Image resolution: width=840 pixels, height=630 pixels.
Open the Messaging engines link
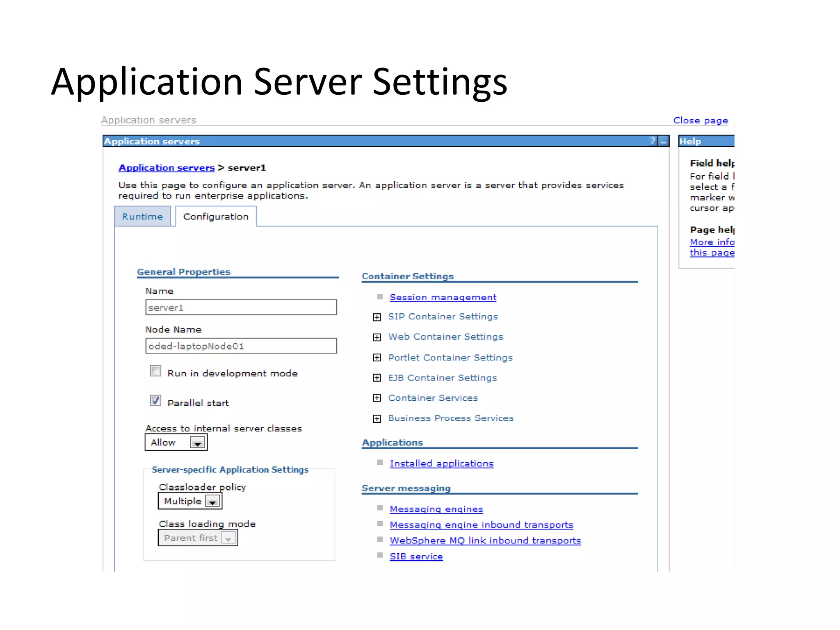(x=436, y=509)
